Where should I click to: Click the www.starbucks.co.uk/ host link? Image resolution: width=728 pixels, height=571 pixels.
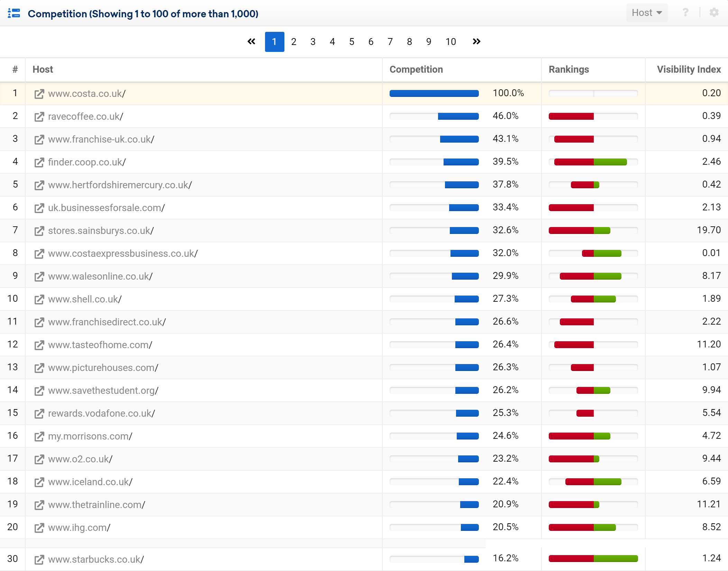[96, 560]
